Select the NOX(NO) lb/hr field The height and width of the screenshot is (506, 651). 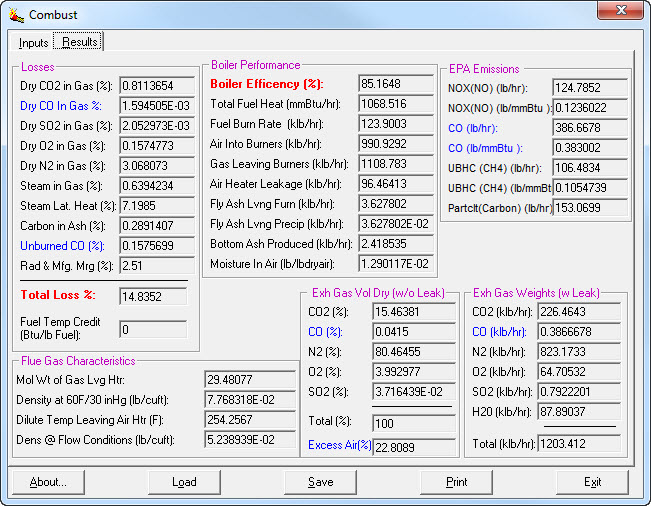pos(590,88)
